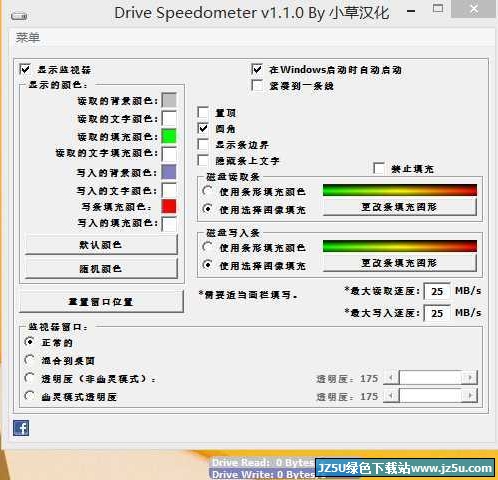This screenshot has width=498, height=480.
Task: Pick the 读取的背景颜色 gray swatch
Action: (169, 100)
